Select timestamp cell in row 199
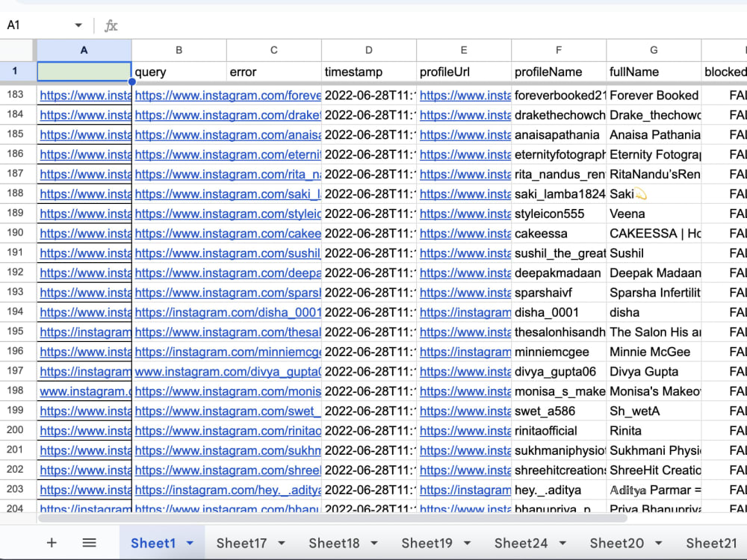747x560 pixels. [369, 411]
